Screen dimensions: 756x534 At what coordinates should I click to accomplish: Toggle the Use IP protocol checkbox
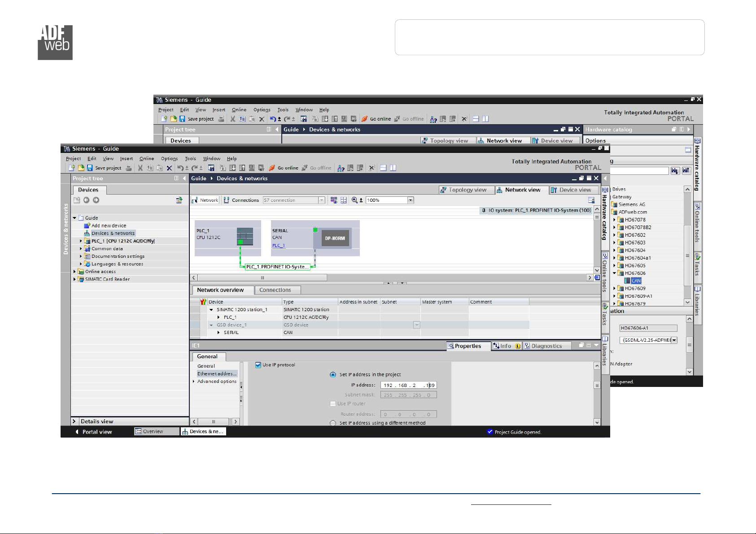pyautogui.click(x=258, y=365)
